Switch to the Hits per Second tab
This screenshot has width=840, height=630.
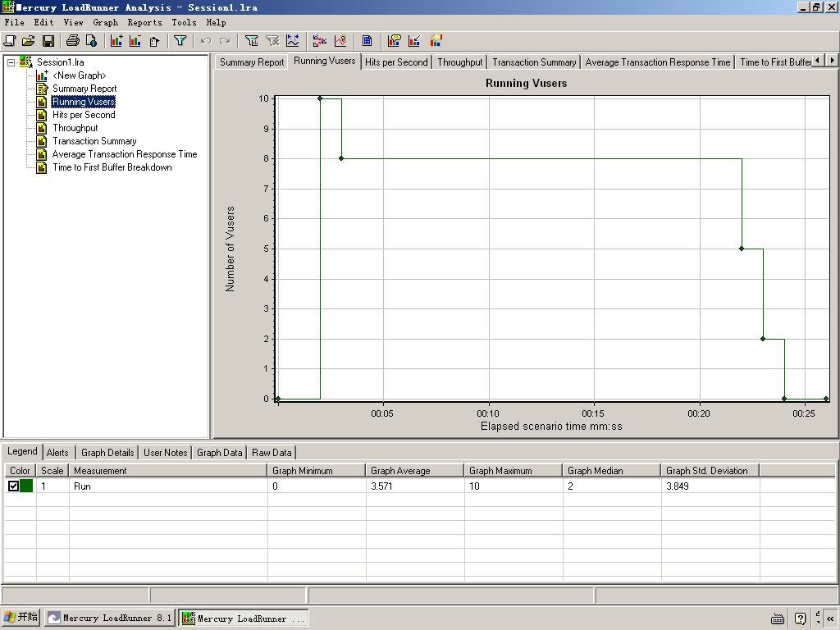pyautogui.click(x=396, y=62)
